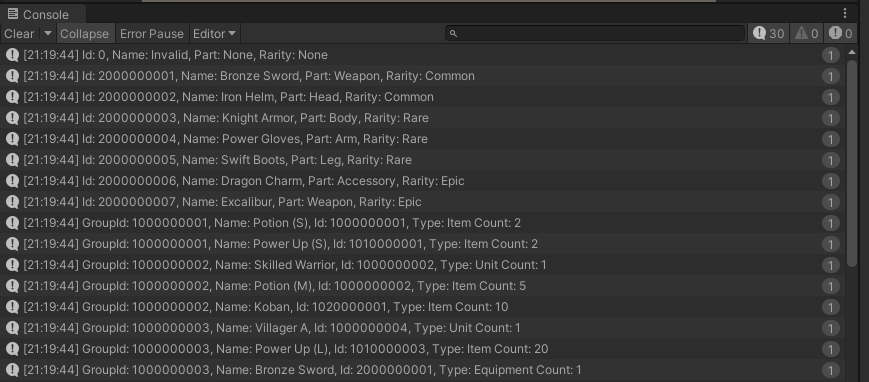The width and height of the screenshot is (869, 382).
Task: Focus the console search field
Action: click(x=595, y=34)
